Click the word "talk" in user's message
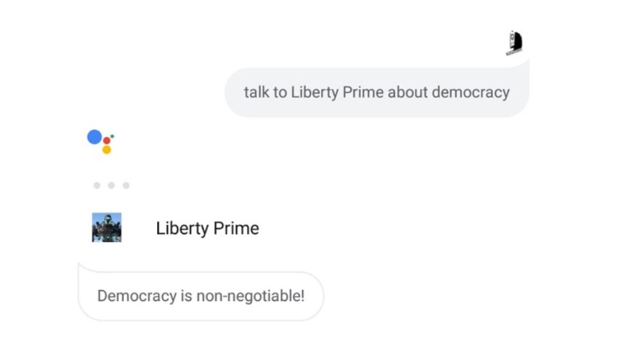The image size is (644, 362). [x=256, y=93]
